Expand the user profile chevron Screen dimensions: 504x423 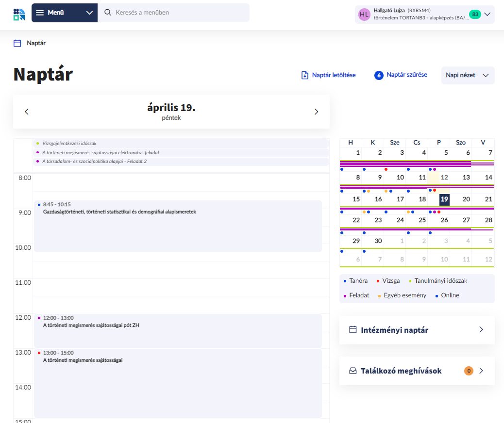click(x=487, y=15)
